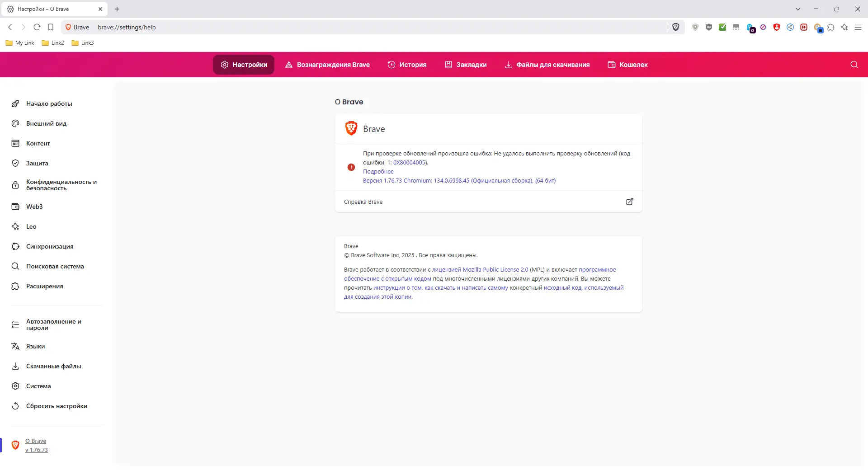Click the grey location-shield extension icon
The image size is (868, 470).
[695, 27]
